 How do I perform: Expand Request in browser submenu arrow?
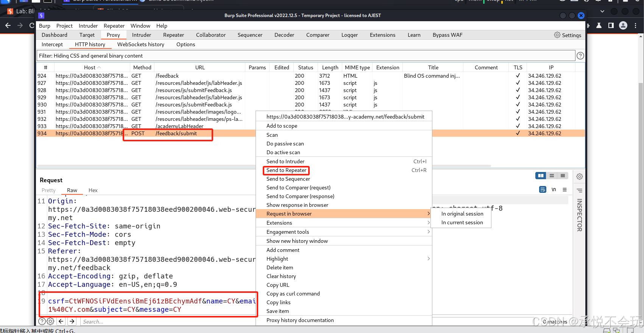pyautogui.click(x=429, y=214)
